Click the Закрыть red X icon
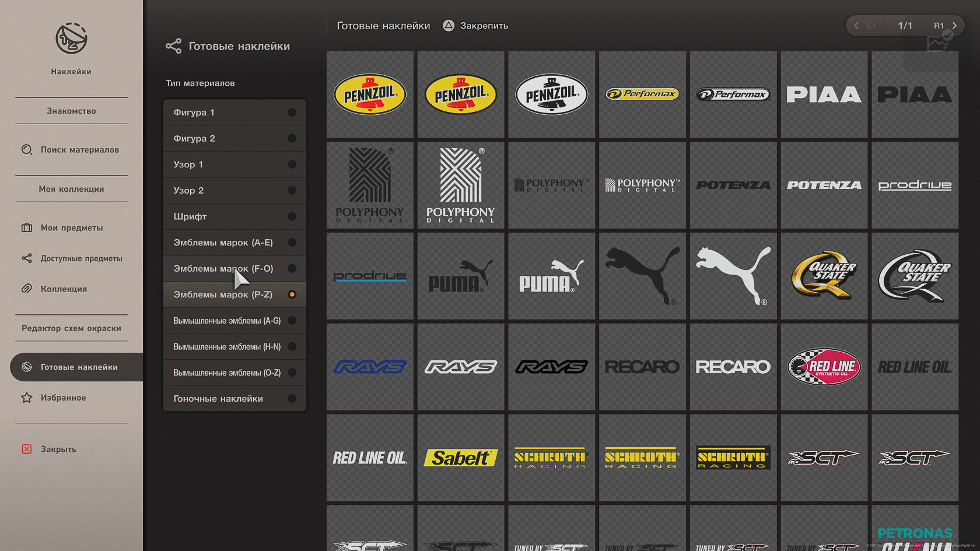980x551 pixels. click(27, 449)
